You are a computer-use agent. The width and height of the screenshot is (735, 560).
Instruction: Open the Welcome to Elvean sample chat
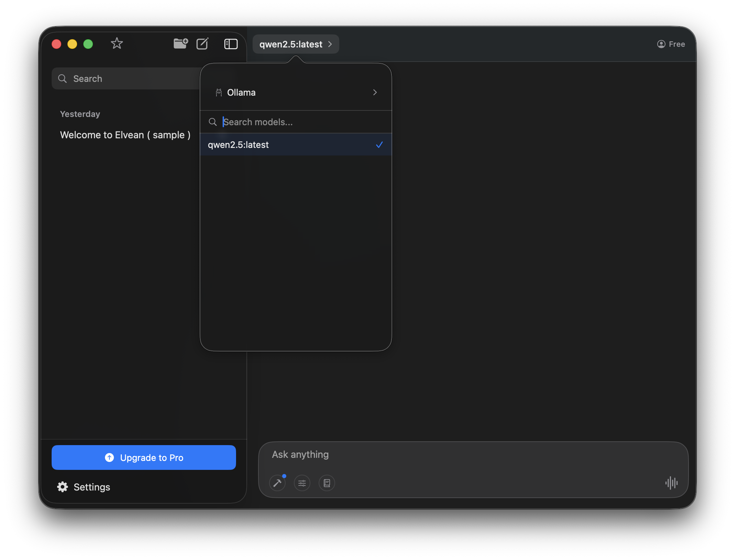[125, 135]
